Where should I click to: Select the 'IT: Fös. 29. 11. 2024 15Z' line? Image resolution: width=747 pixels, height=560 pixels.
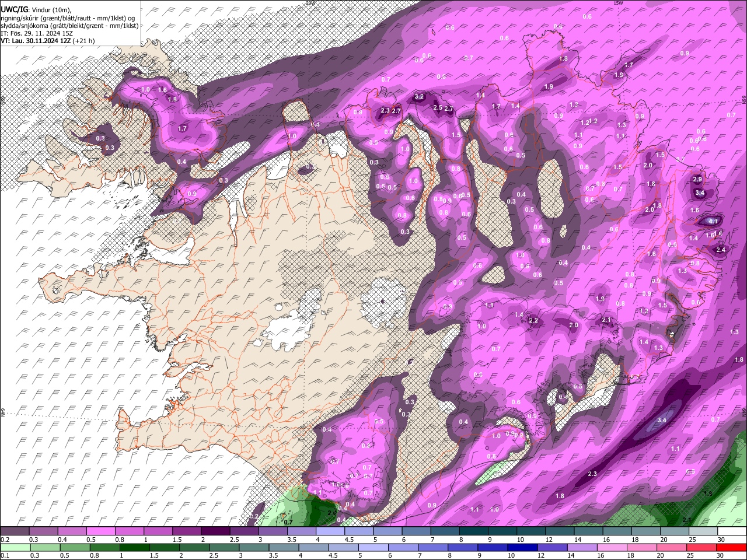click(x=37, y=33)
